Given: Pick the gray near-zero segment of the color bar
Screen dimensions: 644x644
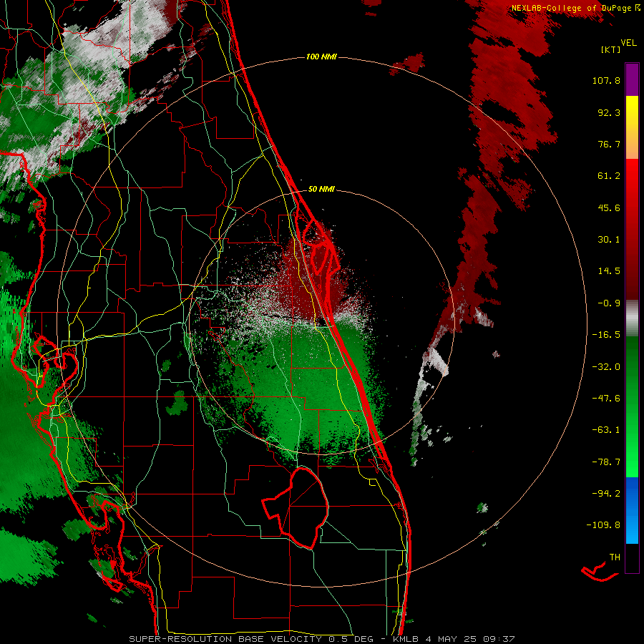Looking at the screenshot, I should coord(632,318).
